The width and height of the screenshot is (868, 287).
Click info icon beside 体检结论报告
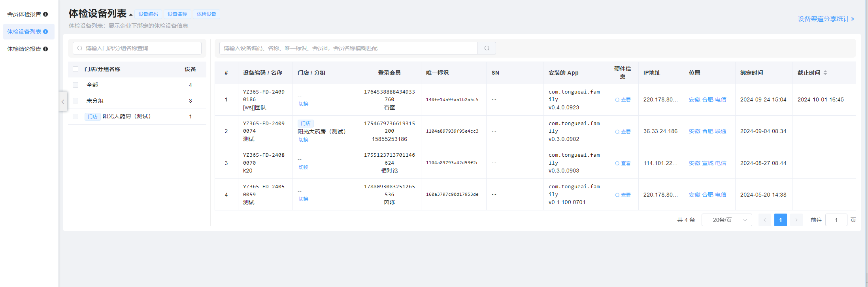[45, 49]
